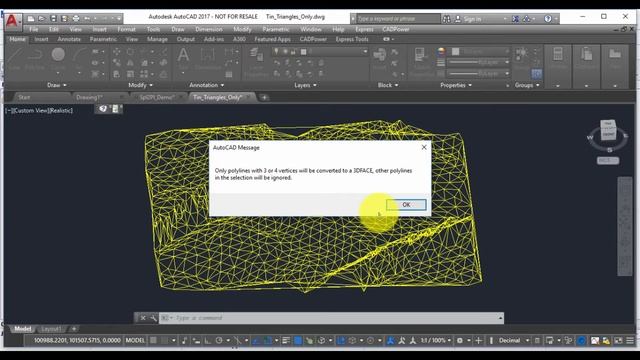The image size is (640, 360).
Task: Open the CADPower menu in menu bar
Action: coord(396,29)
